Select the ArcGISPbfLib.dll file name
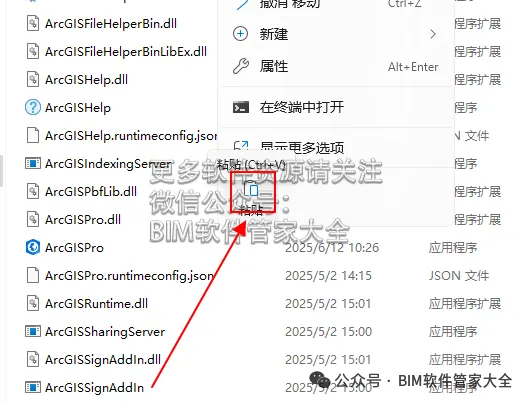This screenshot has width=529, height=402. (91, 192)
